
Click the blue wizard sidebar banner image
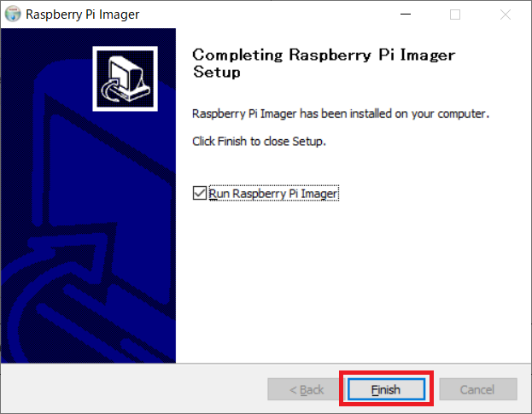point(88,195)
